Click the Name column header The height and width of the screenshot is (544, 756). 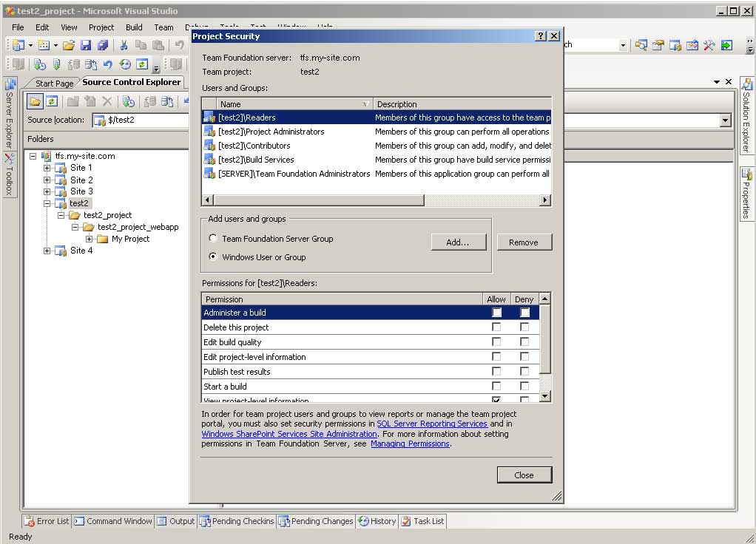pyautogui.click(x=295, y=104)
